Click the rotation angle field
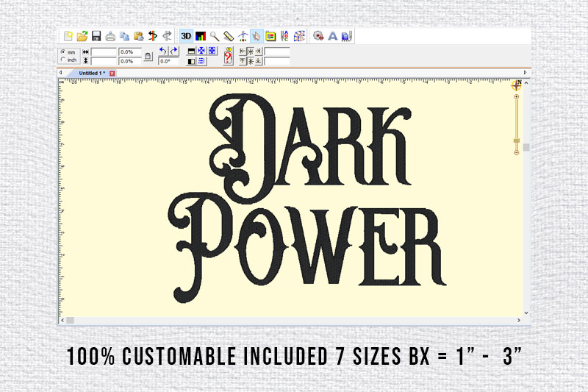This screenshot has height=392, width=588. [x=168, y=61]
